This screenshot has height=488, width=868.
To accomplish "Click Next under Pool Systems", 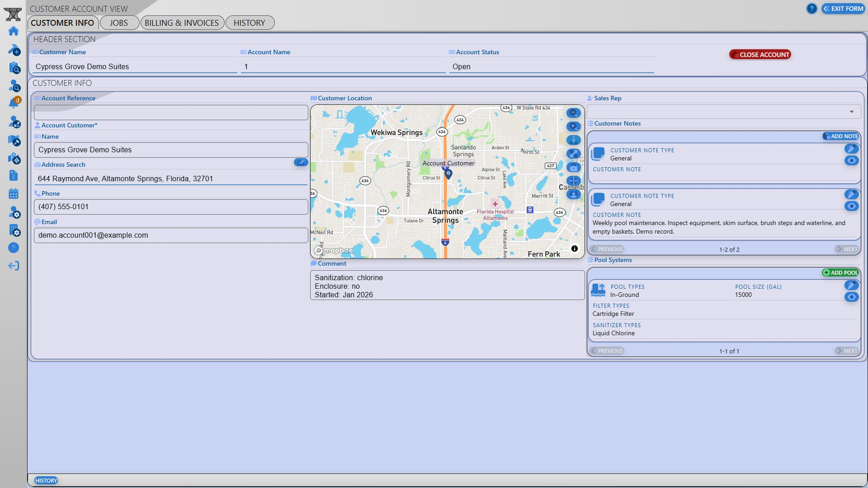I will click(x=846, y=351).
